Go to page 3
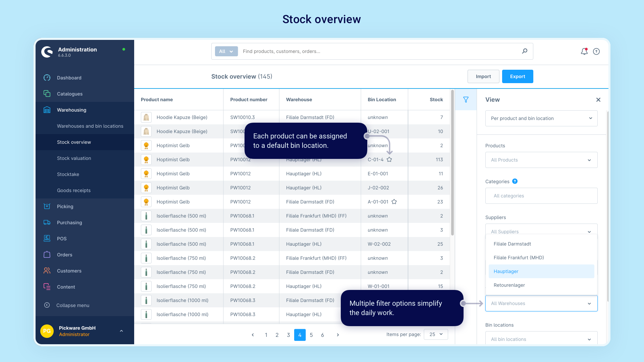644x362 pixels. 288,335
